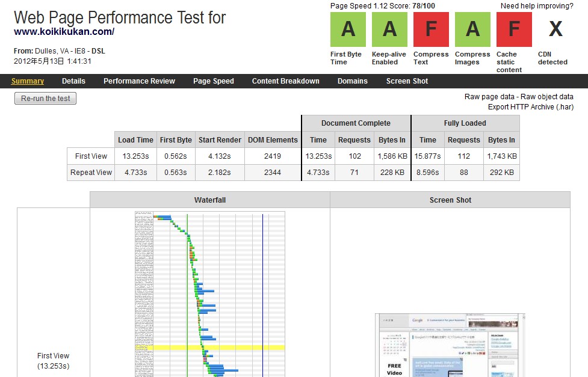Click the CDN detected label
Viewport: 588px width, 377px height.
coord(552,58)
